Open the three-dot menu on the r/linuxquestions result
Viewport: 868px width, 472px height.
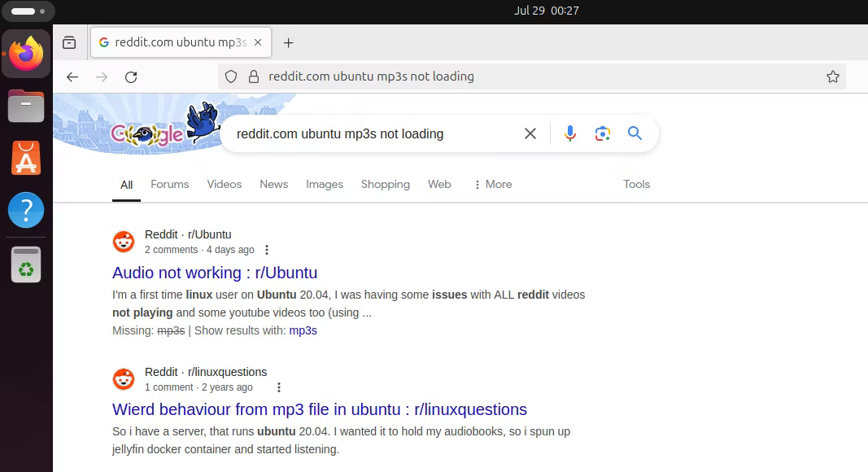pos(279,387)
